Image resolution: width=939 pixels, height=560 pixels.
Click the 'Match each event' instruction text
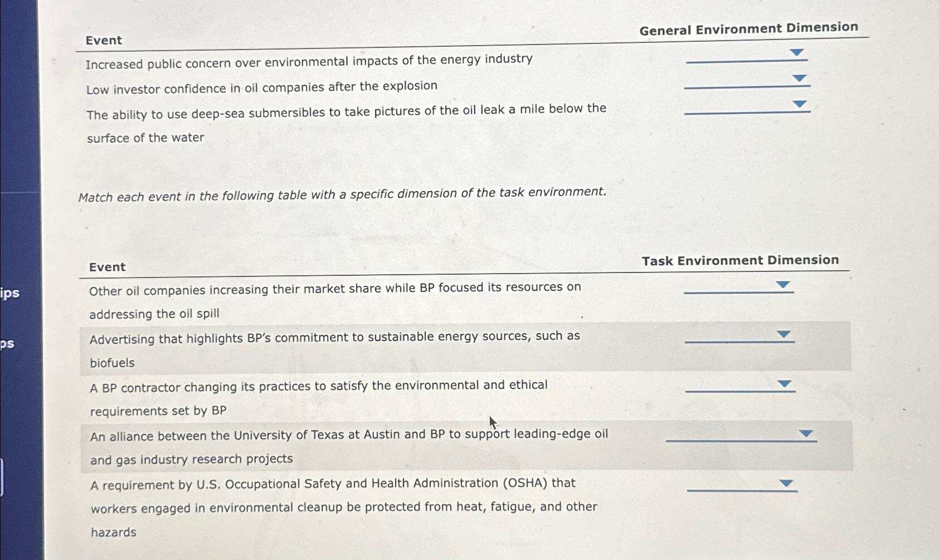(342, 194)
